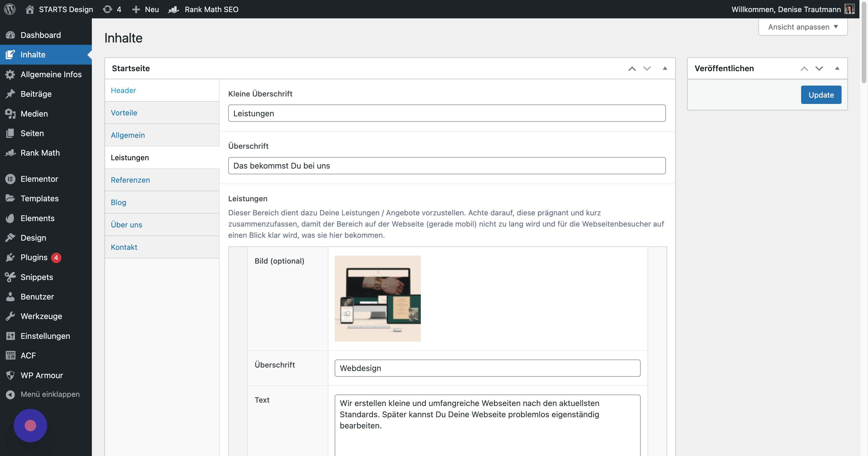Switch to the Blog tab
This screenshot has width=868, height=456.
tap(162, 202)
